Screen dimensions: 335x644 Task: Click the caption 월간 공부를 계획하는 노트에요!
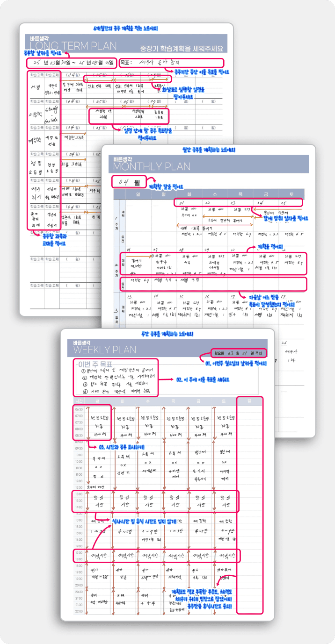209,150
